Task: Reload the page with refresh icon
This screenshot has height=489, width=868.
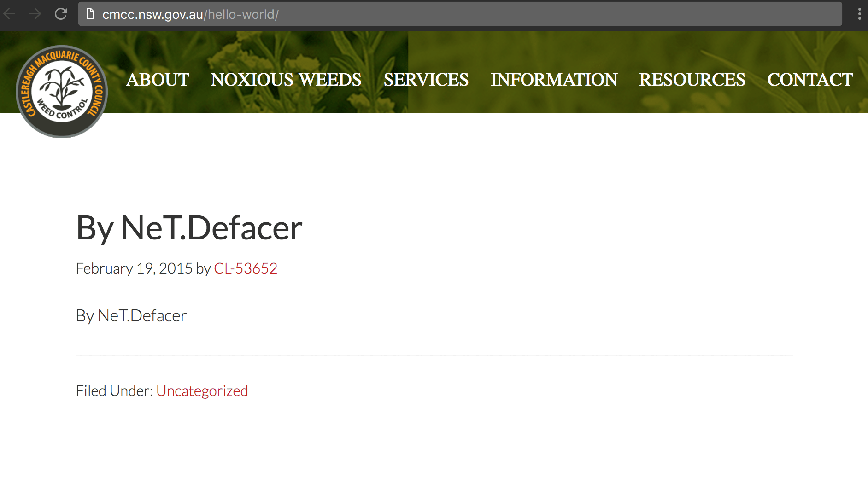Action: [x=61, y=14]
